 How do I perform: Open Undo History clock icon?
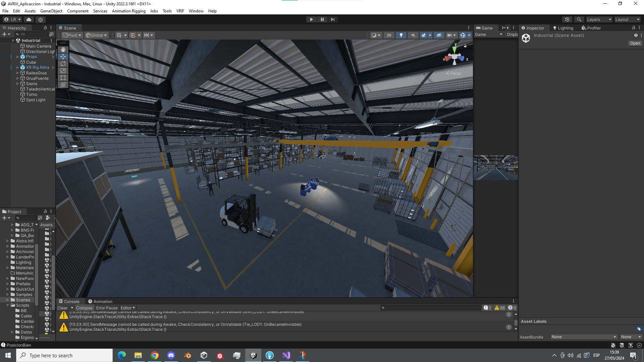pyautogui.click(x=567, y=19)
